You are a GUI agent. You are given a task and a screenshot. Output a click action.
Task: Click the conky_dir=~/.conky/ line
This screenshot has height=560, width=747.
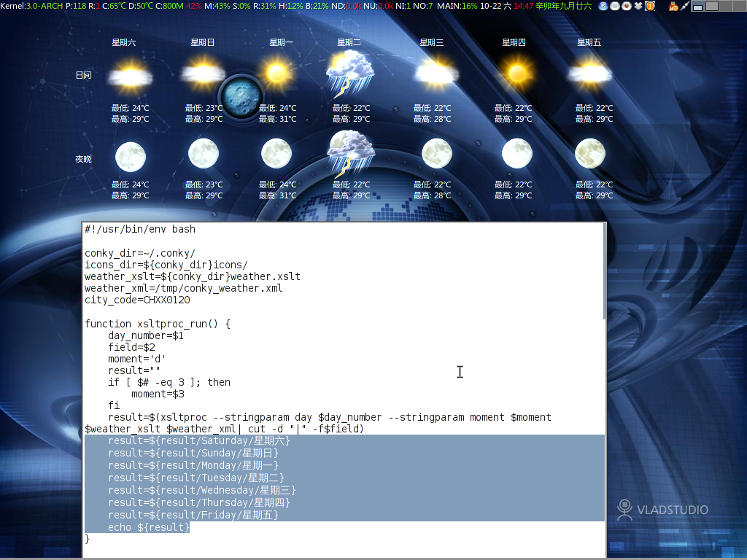[x=140, y=253]
